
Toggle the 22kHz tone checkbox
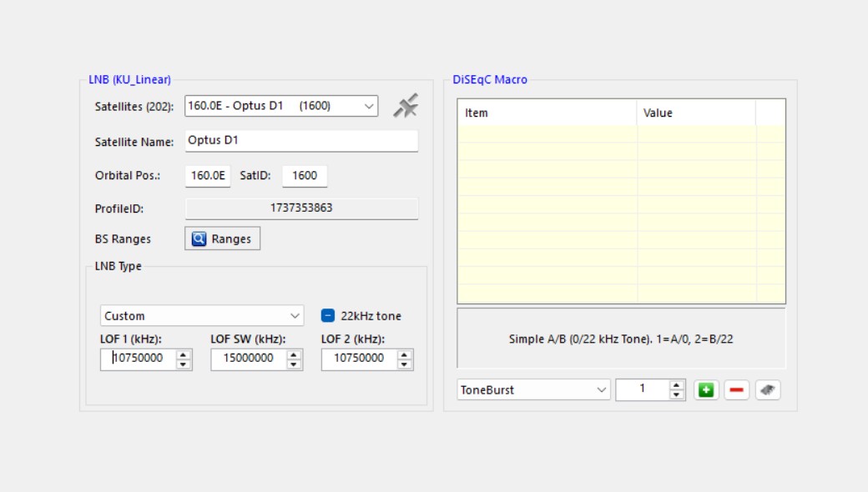(328, 316)
